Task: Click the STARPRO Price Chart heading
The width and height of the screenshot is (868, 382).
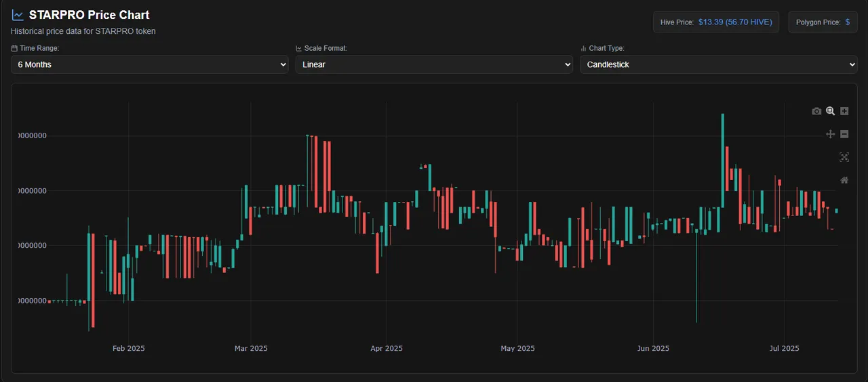Action: (x=90, y=15)
